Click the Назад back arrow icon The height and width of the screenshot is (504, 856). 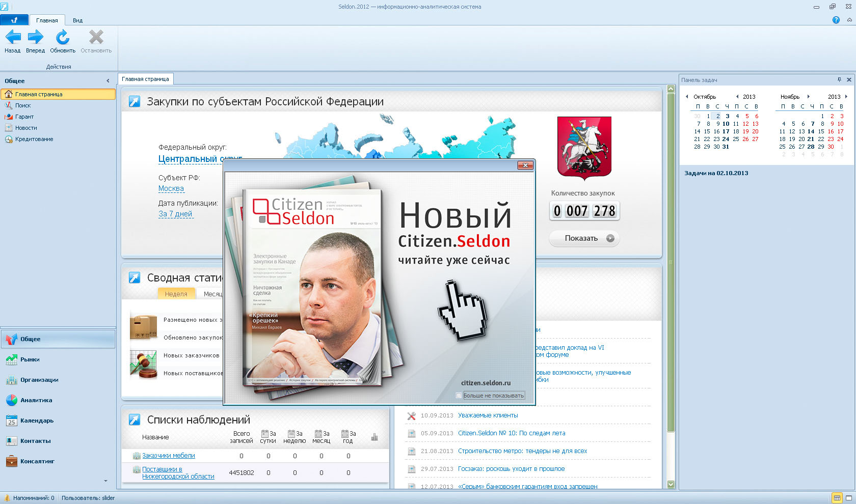[x=13, y=37]
